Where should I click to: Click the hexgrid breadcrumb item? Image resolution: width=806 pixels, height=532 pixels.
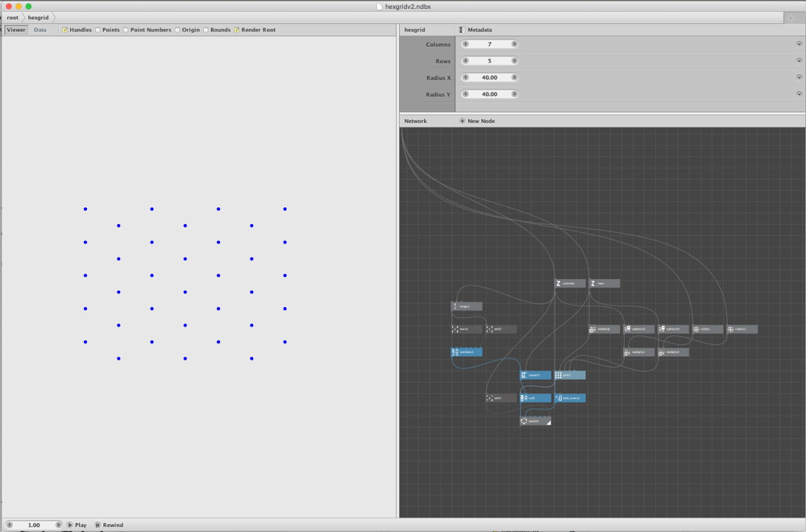click(38, 18)
